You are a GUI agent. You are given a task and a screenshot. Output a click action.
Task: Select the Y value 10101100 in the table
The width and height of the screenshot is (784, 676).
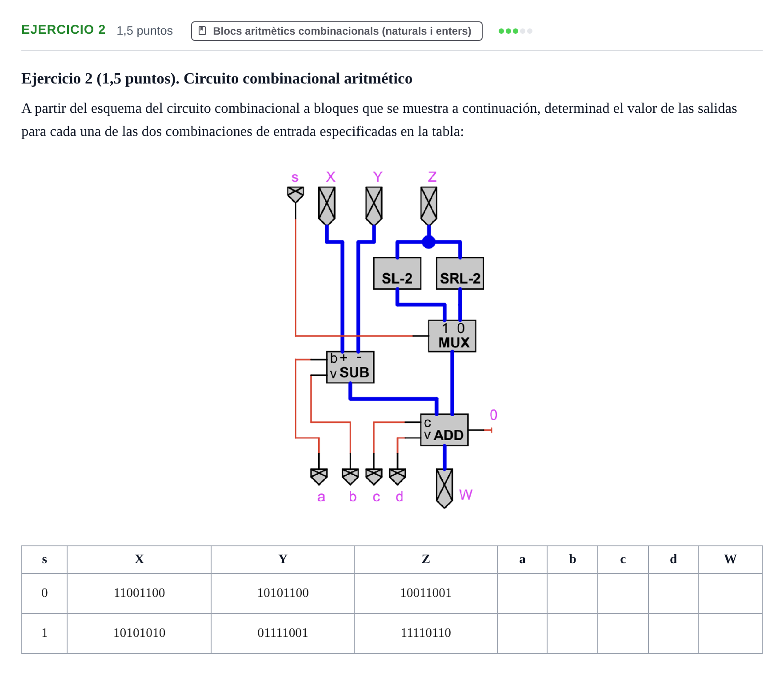[x=283, y=593]
